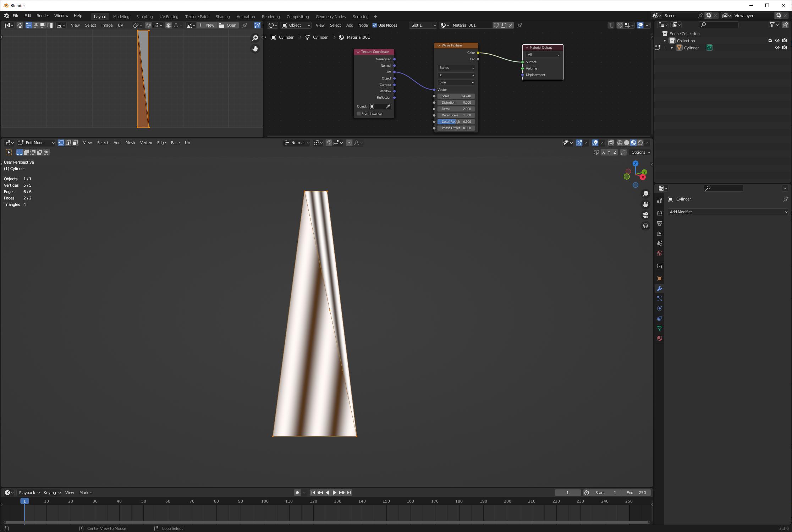Open Wave Texture X direction dropdown
This screenshot has width=792, height=532.
[456, 75]
